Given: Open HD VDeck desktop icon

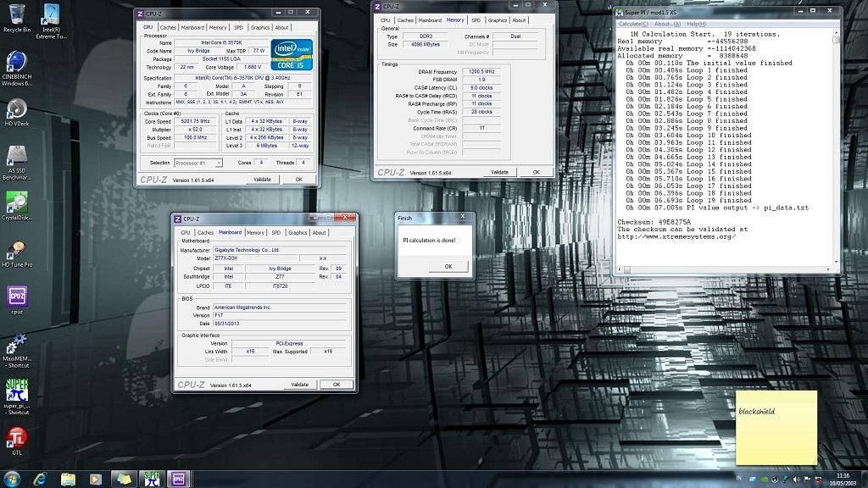Looking at the screenshot, I should pyautogui.click(x=17, y=113).
